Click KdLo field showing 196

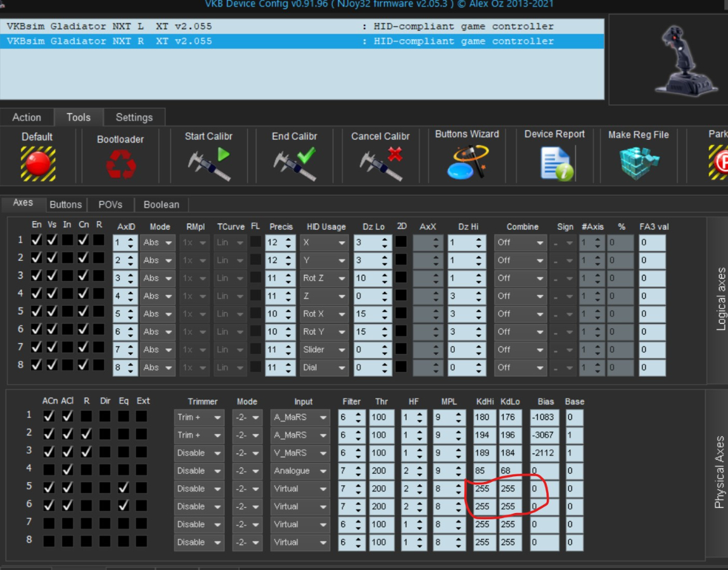[510, 435]
